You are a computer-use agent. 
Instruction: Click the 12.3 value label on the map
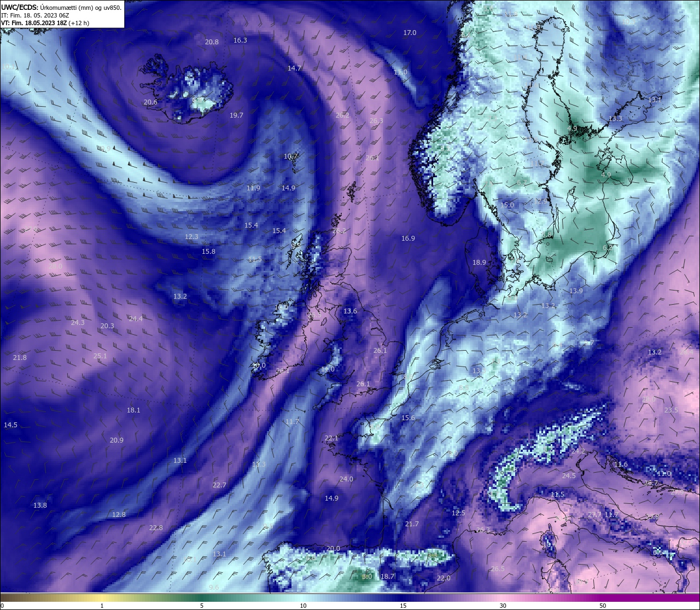pyautogui.click(x=191, y=237)
